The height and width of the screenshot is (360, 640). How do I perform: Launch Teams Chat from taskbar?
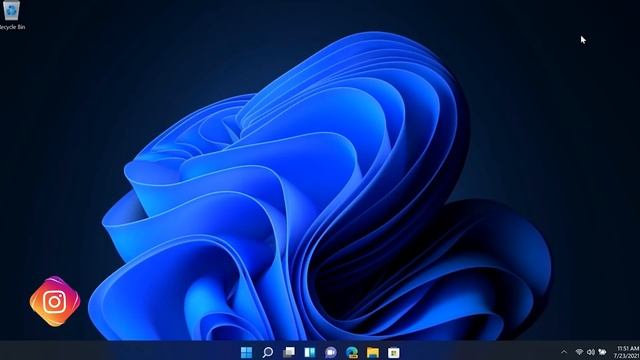pyautogui.click(x=331, y=352)
